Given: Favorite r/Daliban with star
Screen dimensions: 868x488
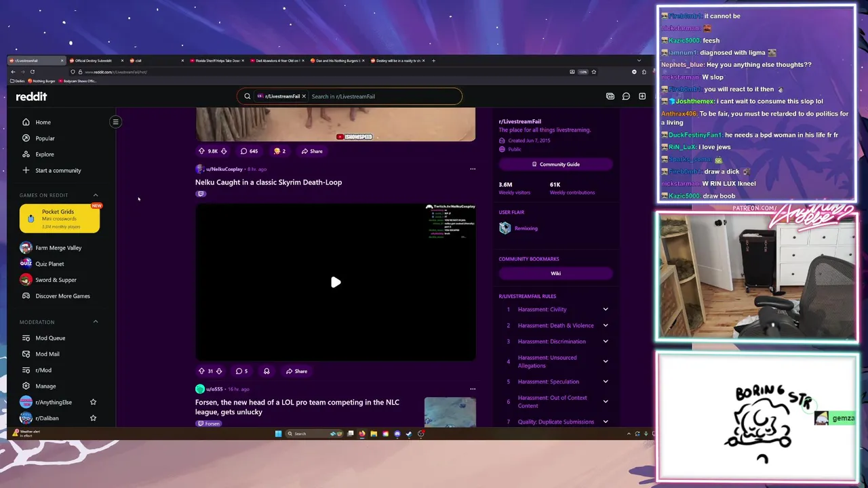Looking at the screenshot, I should pyautogui.click(x=93, y=418).
